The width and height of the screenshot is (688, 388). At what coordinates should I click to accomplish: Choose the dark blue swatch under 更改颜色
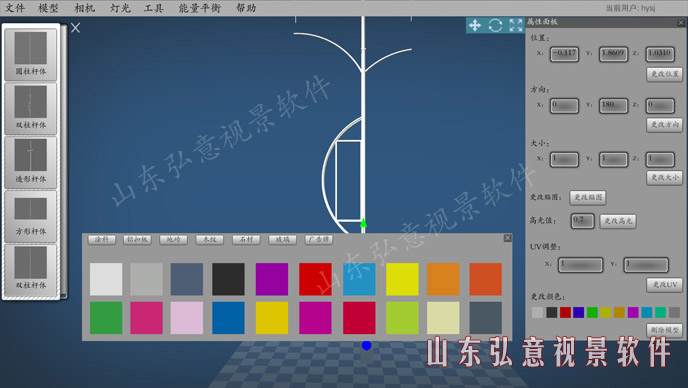click(579, 313)
